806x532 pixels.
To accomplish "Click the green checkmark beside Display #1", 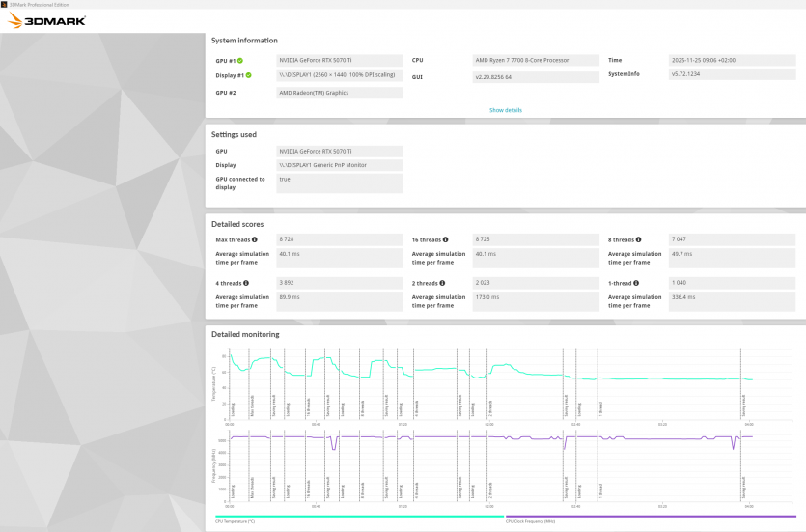I will click(x=248, y=75).
